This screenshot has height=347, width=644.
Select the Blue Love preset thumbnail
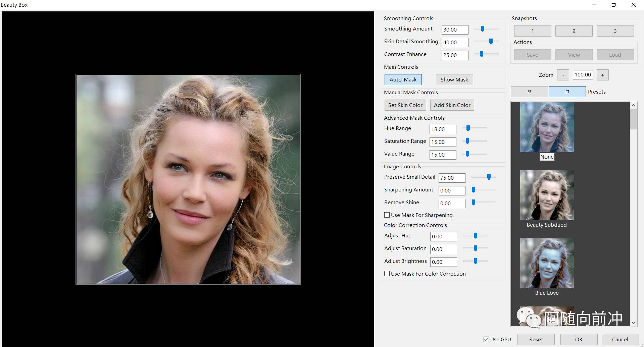(x=547, y=264)
